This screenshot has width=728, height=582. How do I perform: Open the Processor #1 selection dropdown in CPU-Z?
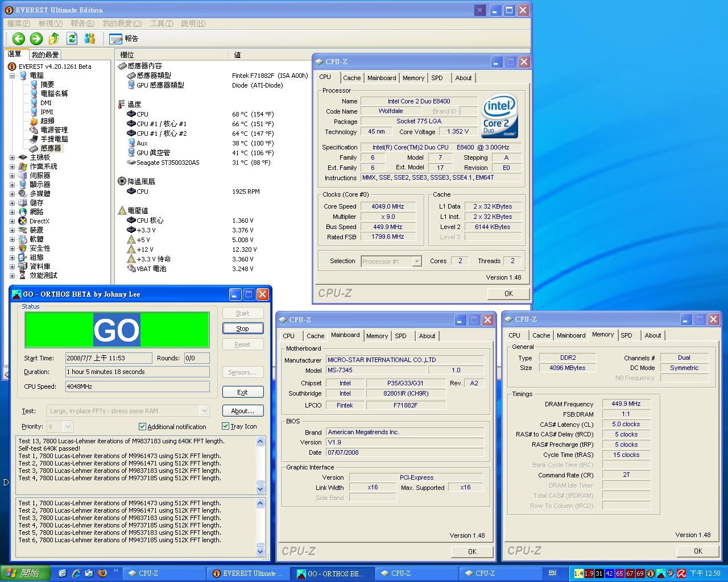click(417, 261)
